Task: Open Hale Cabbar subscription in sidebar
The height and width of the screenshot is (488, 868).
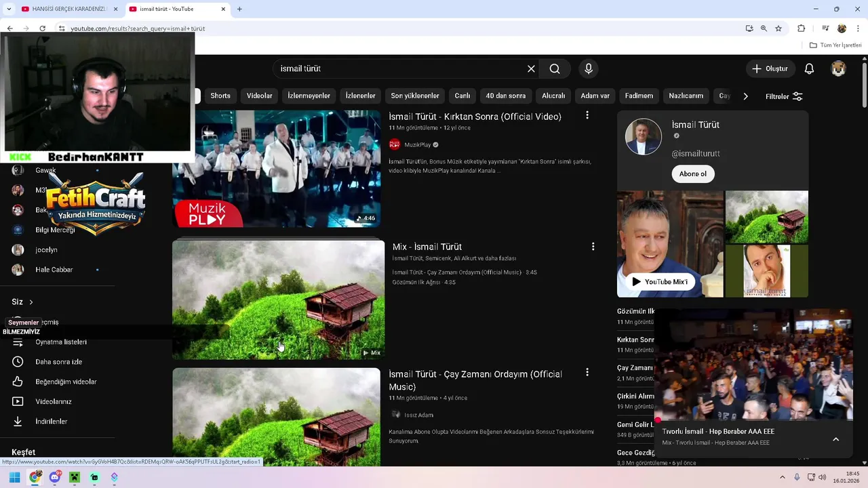Action: pyautogui.click(x=54, y=270)
